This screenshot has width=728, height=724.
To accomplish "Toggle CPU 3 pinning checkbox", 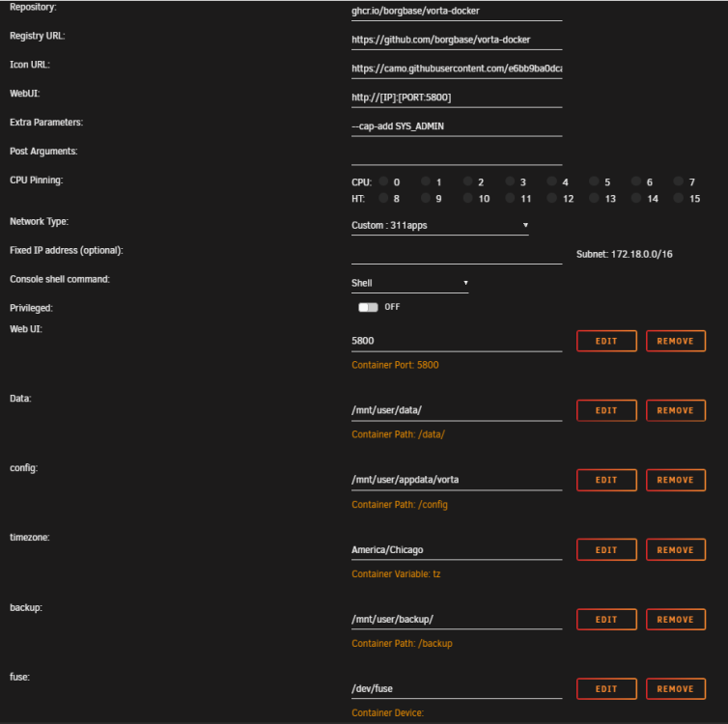I will [510, 181].
